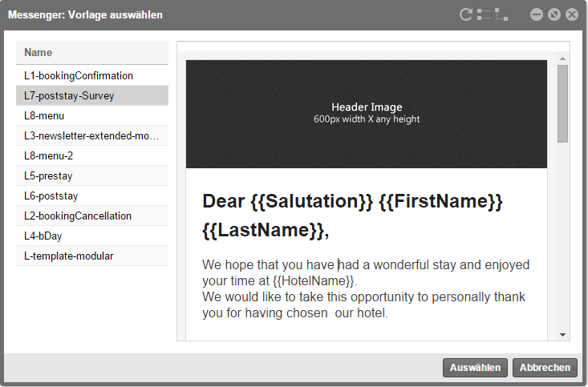This screenshot has height=387, width=588.
Task: Click the preview scrollbar down arrow
Action: tap(562, 334)
